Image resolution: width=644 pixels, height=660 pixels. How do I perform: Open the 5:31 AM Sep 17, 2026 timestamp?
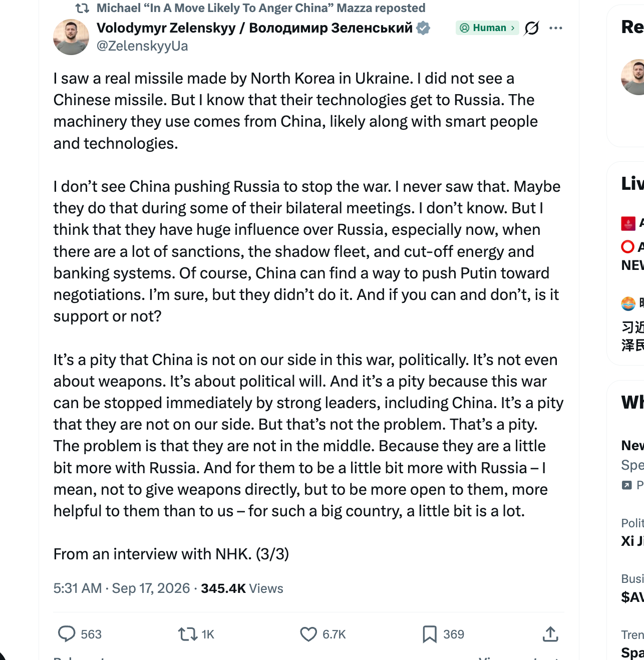(122, 588)
